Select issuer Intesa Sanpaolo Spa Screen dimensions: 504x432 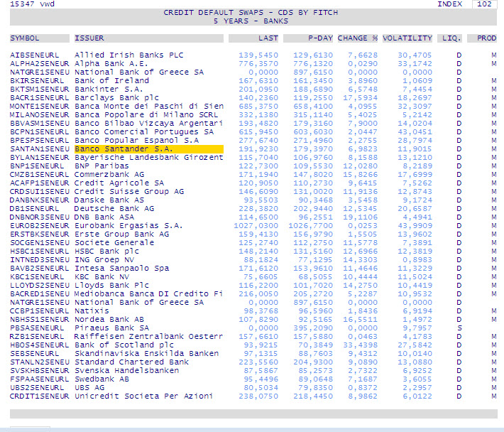(122, 269)
